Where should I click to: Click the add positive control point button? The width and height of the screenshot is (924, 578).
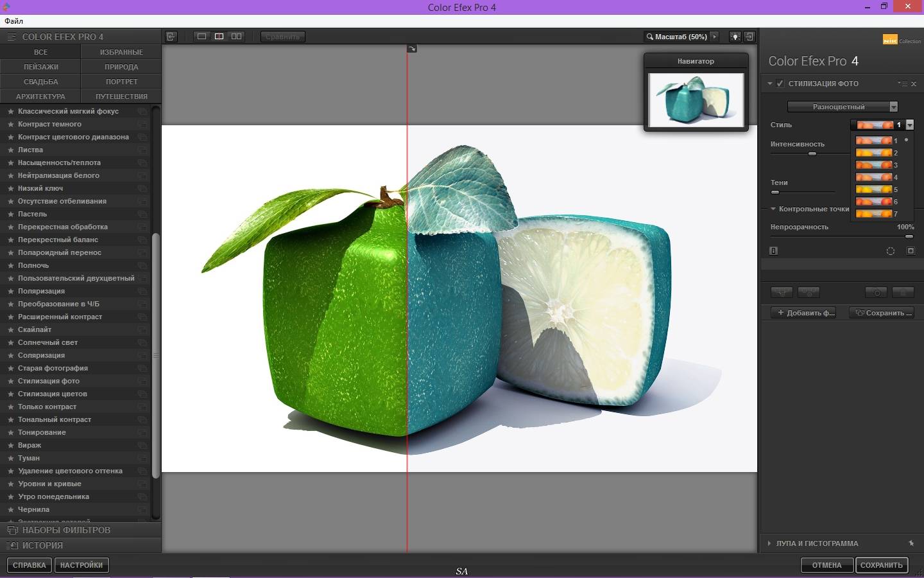(x=782, y=292)
